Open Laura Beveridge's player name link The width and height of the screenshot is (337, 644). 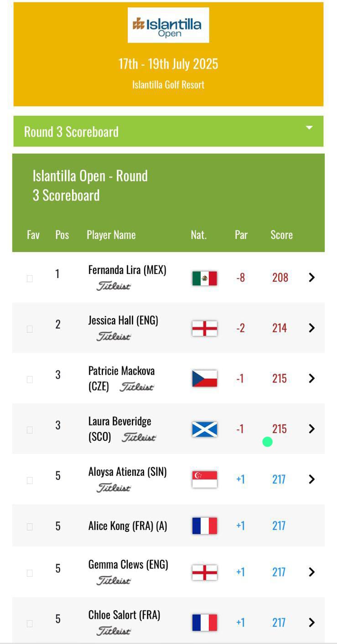pos(119,422)
